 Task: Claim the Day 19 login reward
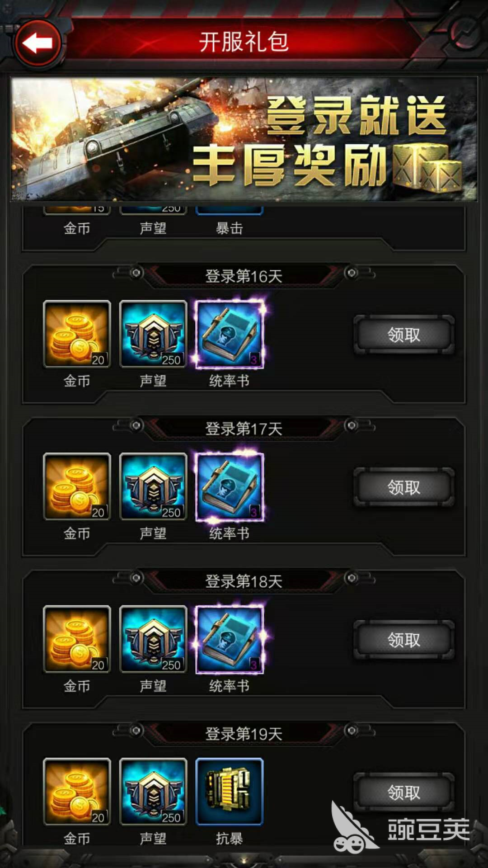click(x=404, y=793)
